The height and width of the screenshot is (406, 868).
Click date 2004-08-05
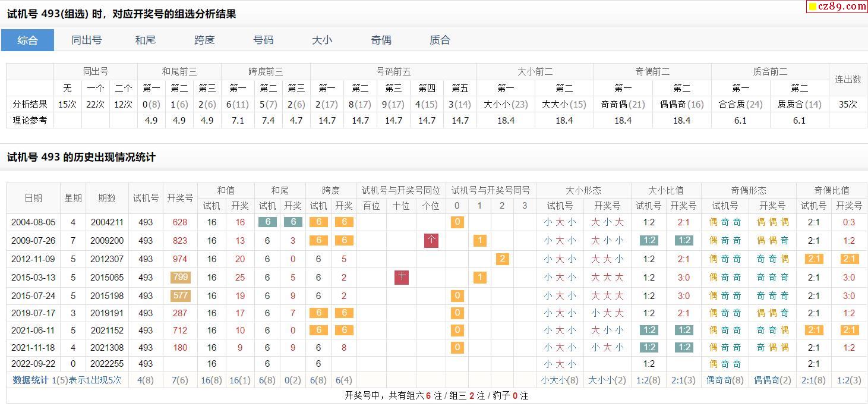(33, 222)
